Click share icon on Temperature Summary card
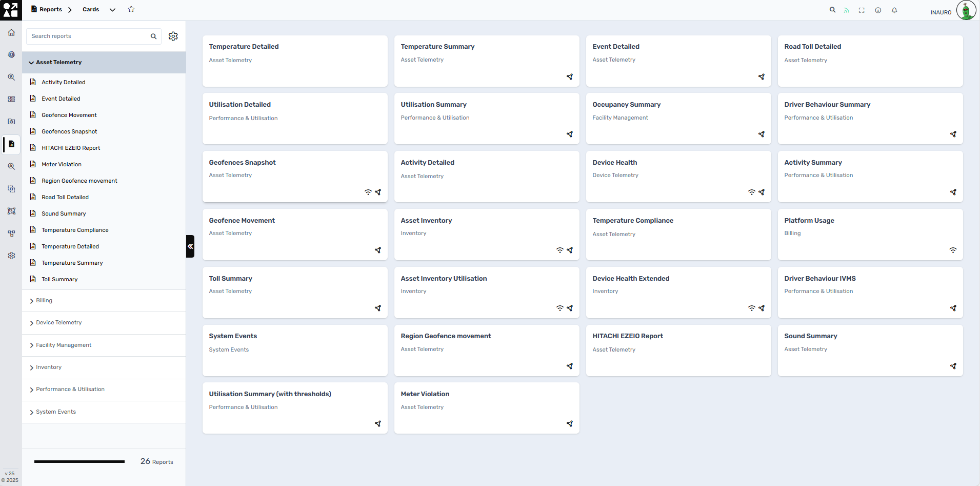 point(569,76)
